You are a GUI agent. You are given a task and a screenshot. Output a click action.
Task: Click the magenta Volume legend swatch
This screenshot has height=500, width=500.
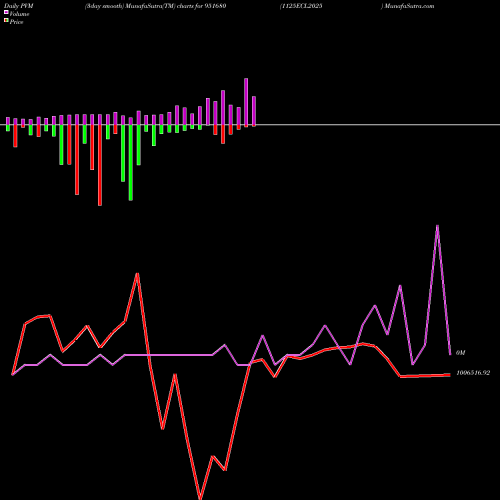coord(6,13)
